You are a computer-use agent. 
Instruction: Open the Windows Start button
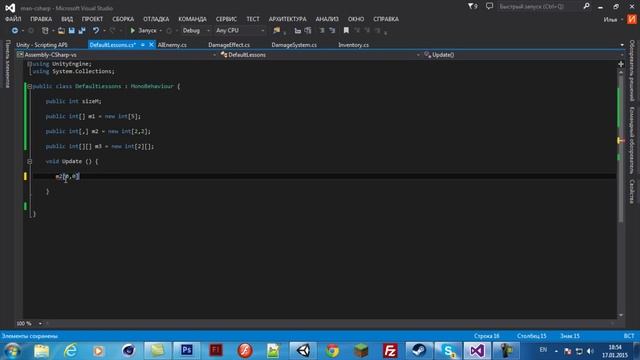click(x=12, y=351)
